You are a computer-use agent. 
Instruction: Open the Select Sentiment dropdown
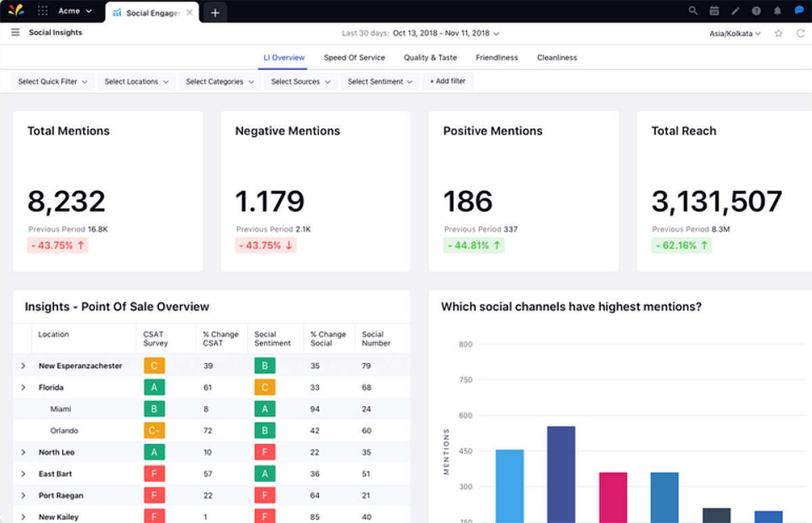379,81
